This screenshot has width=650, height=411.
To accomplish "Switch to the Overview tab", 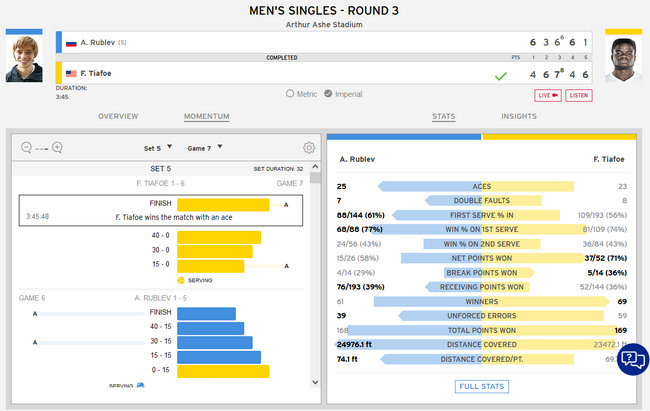I will coord(118,116).
